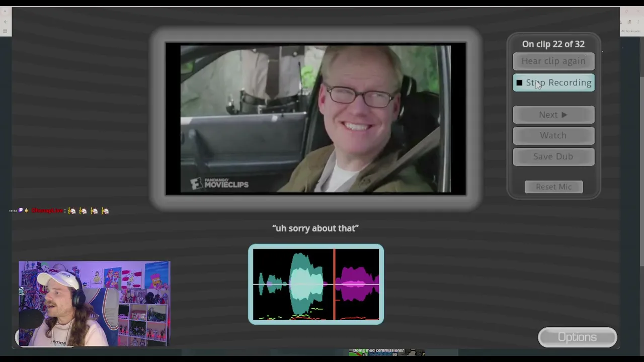The image size is (644, 362).
Task: Click the movie clip video frame
Action: (x=316, y=119)
